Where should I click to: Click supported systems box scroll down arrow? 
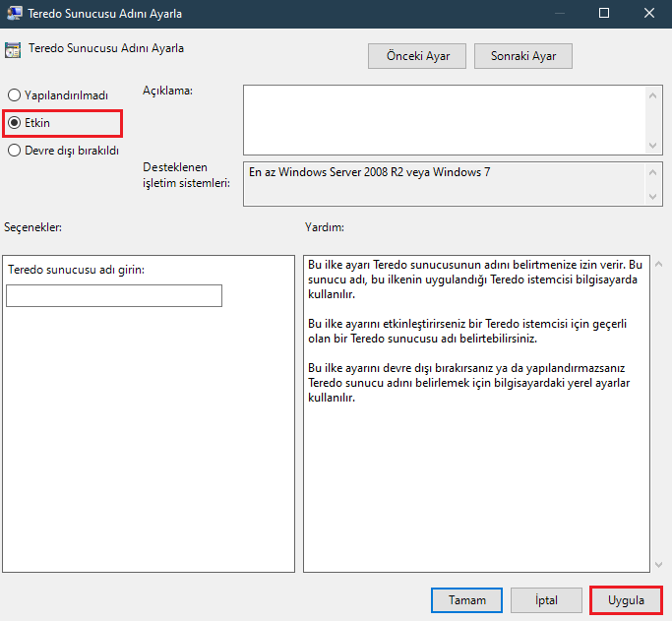[x=652, y=197]
